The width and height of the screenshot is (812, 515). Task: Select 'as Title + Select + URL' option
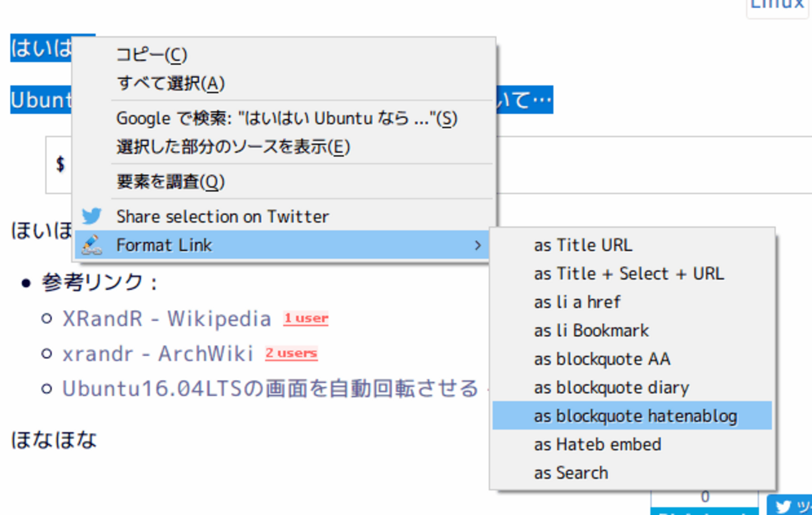[628, 274]
